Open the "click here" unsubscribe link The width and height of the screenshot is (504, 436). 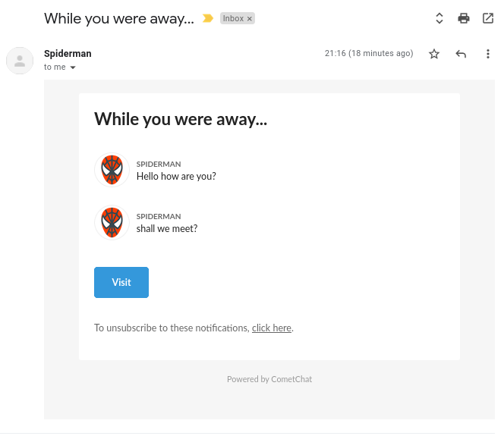[272, 328]
